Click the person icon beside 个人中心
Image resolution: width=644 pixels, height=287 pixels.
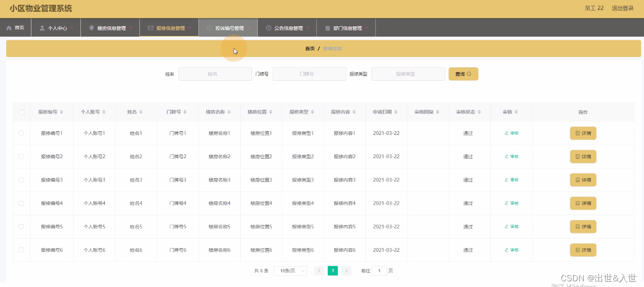(42, 28)
